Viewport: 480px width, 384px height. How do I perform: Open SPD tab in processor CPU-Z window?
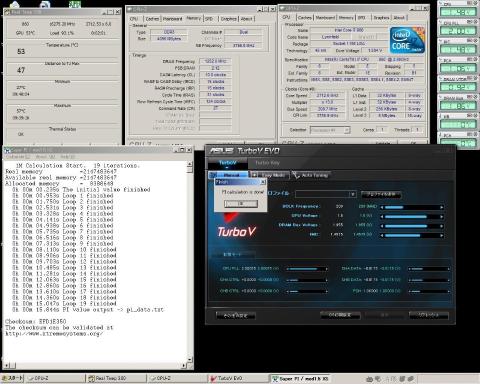362,18
